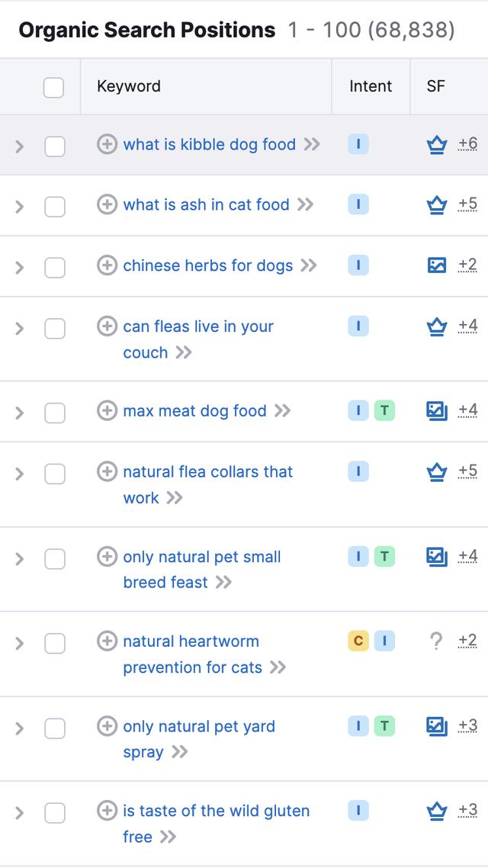The image size is (488, 868).
Task: Expand row for 'max meat dog food'
Action: (x=19, y=413)
